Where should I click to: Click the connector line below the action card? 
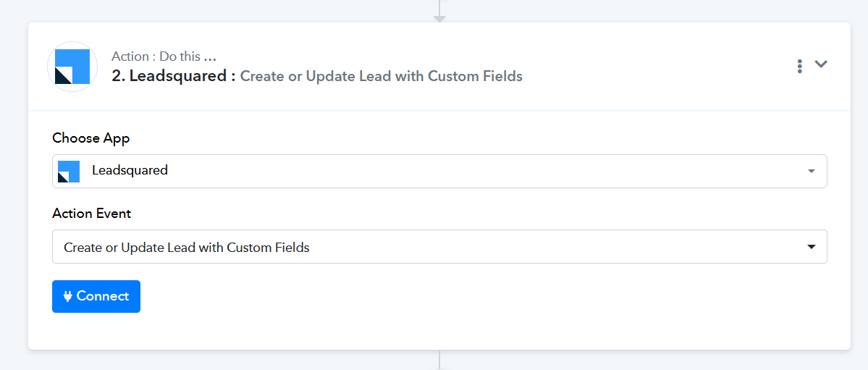(x=439, y=360)
